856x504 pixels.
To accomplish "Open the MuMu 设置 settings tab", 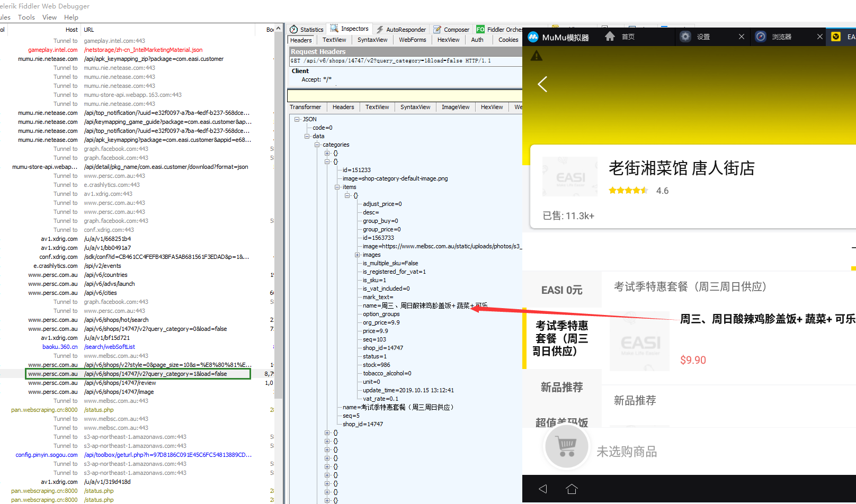I will [703, 37].
